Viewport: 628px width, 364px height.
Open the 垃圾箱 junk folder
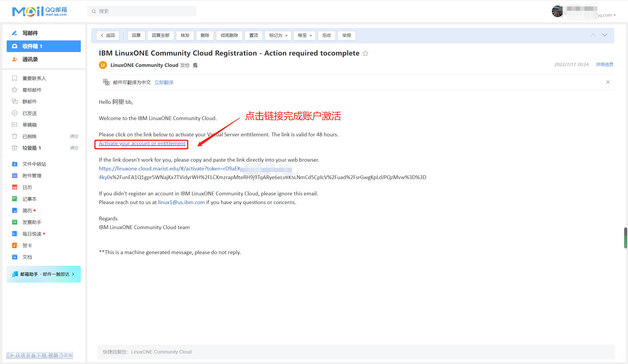(30, 148)
